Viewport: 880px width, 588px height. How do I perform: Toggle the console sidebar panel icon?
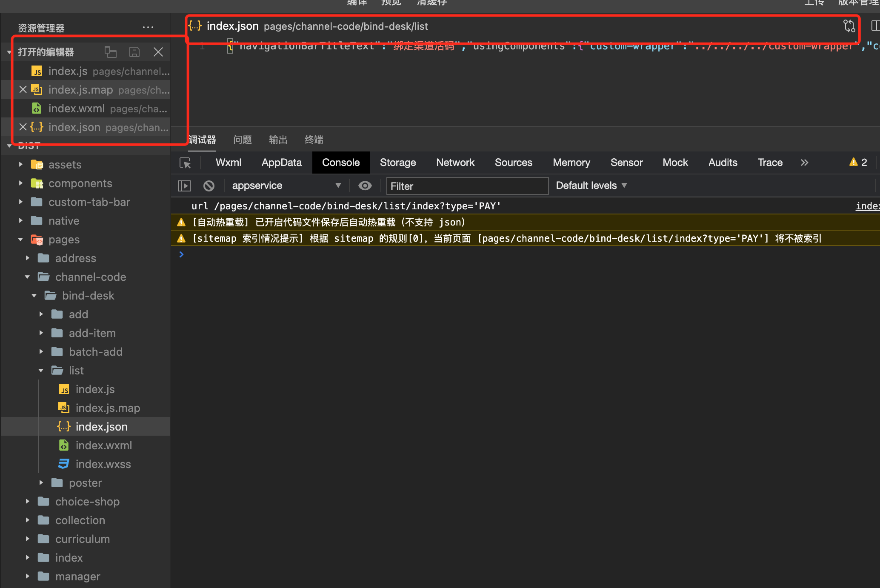[x=184, y=186]
